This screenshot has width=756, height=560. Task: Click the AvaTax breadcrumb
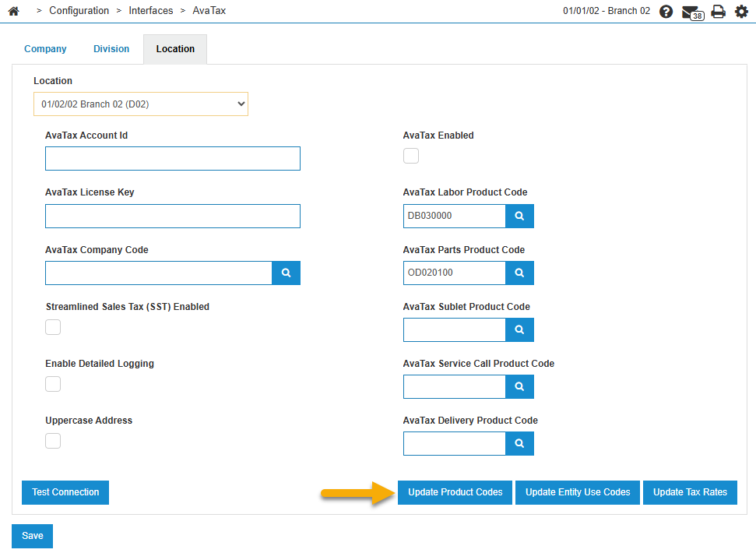(x=209, y=11)
